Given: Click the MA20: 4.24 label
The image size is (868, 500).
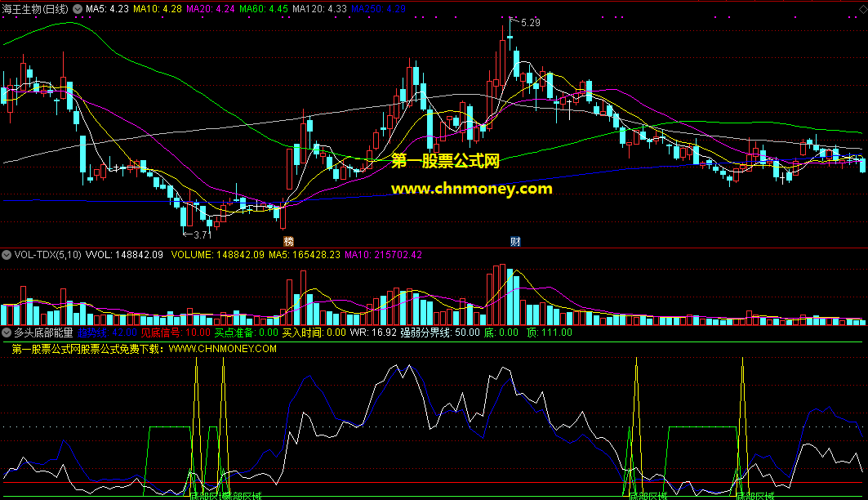Looking at the screenshot, I should tap(211, 9).
